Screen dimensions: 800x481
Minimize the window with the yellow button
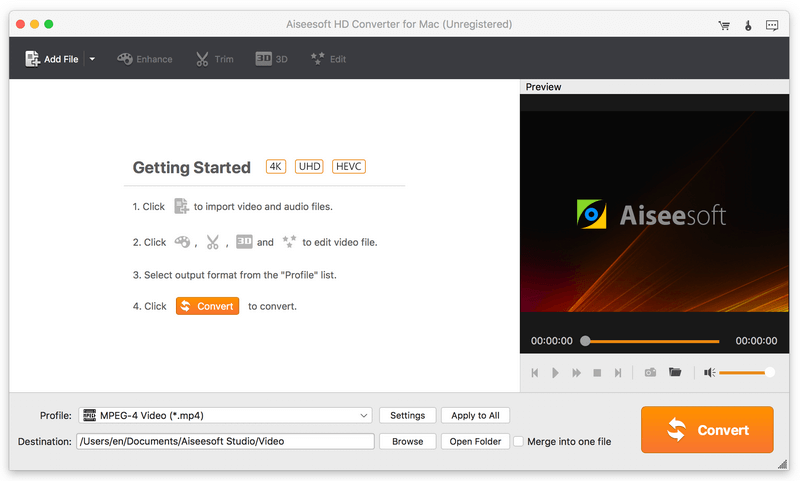click(35, 24)
